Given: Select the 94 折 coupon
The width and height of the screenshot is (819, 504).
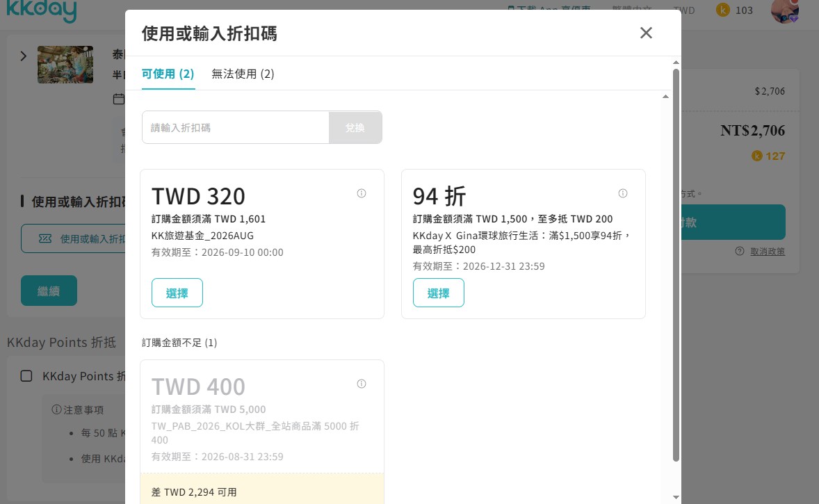Looking at the screenshot, I should [438, 293].
